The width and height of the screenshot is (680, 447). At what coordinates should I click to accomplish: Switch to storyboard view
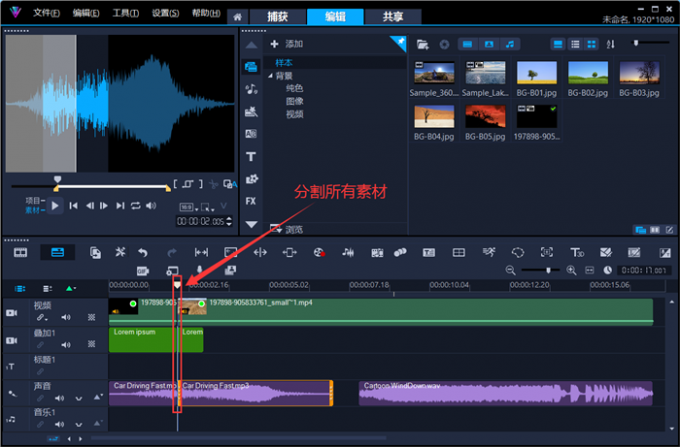click(20, 253)
